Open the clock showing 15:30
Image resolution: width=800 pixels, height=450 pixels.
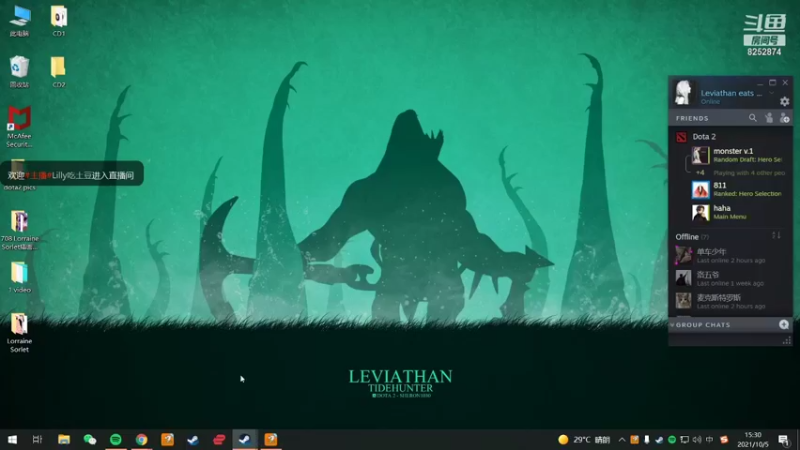pyautogui.click(x=753, y=439)
